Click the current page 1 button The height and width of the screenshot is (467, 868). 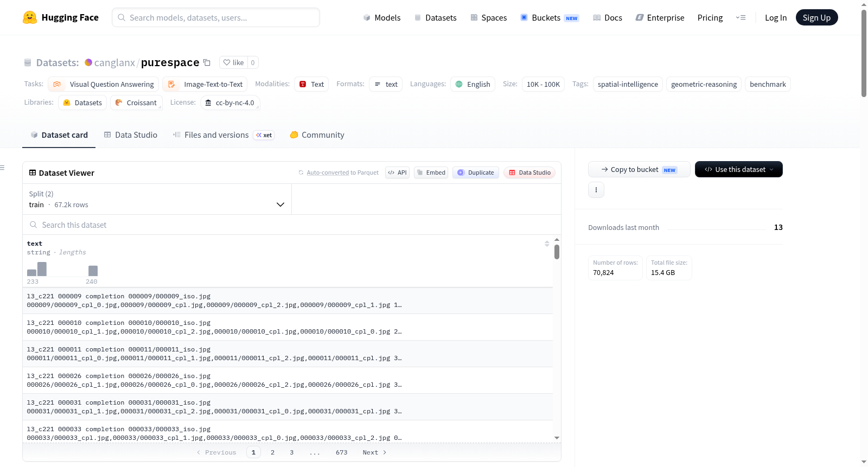point(253,452)
